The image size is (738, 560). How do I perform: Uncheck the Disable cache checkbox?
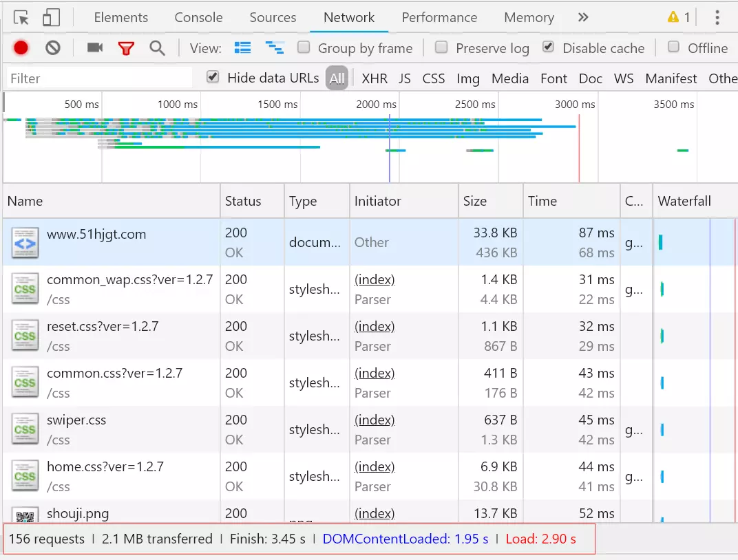pos(548,47)
